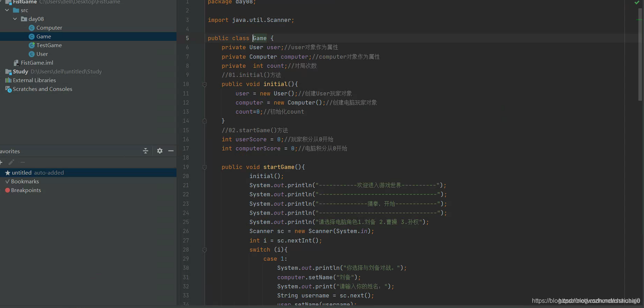The width and height of the screenshot is (644, 308).
Task: Click the green inspection checkmark icon
Action: click(x=637, y=2)
